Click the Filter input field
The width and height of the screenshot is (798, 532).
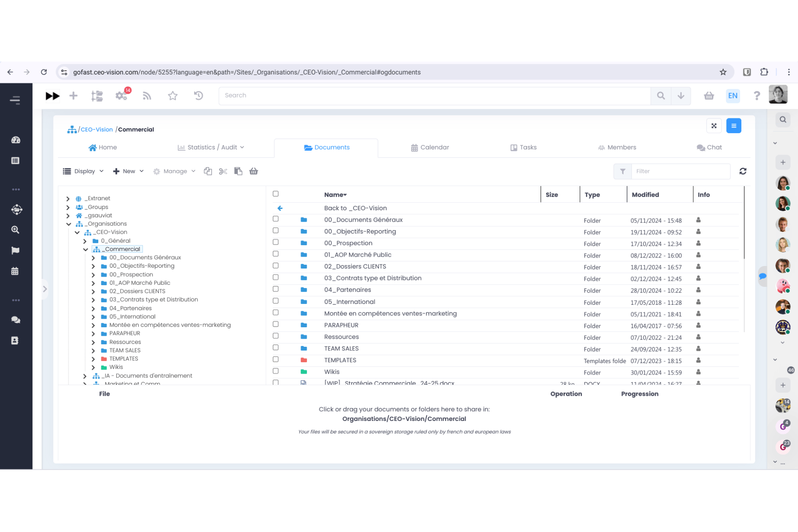680,172
